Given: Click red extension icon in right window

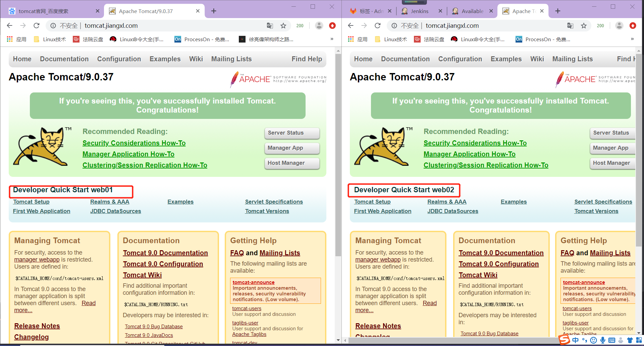Looking at the screenshot, I should [633, 25].
